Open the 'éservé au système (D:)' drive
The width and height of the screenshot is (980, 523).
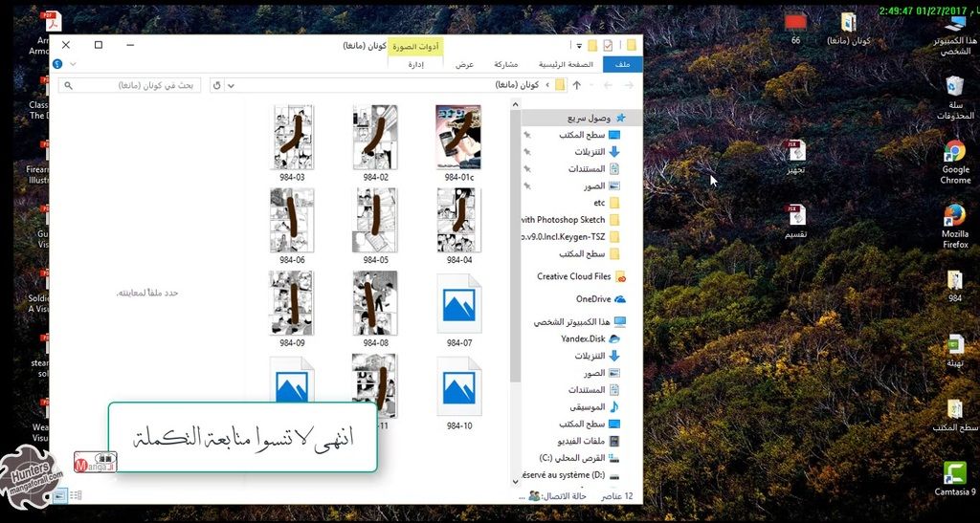pyautogui.click(x=570, y=475)
